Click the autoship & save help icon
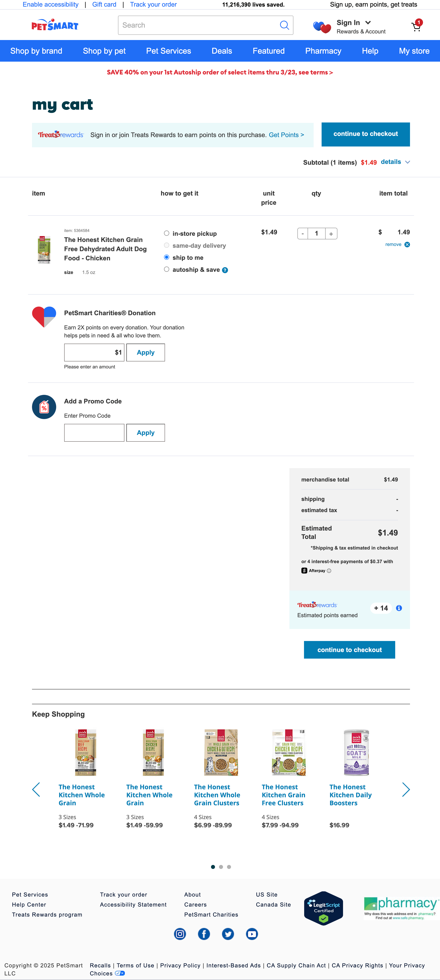The image size is (440, 980). (225, 270)
